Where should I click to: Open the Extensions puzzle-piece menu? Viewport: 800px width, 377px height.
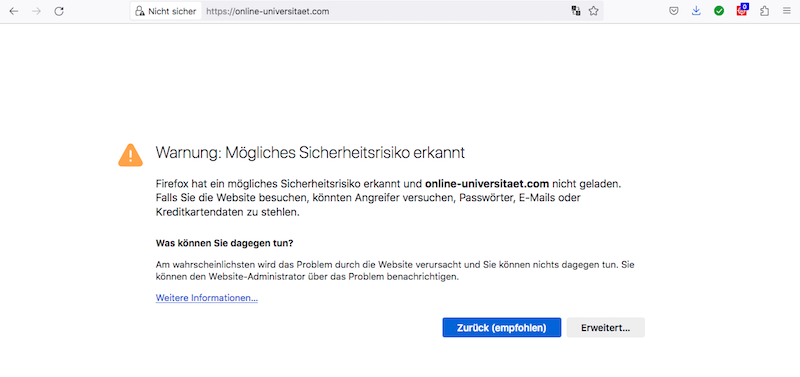point(764,11)
